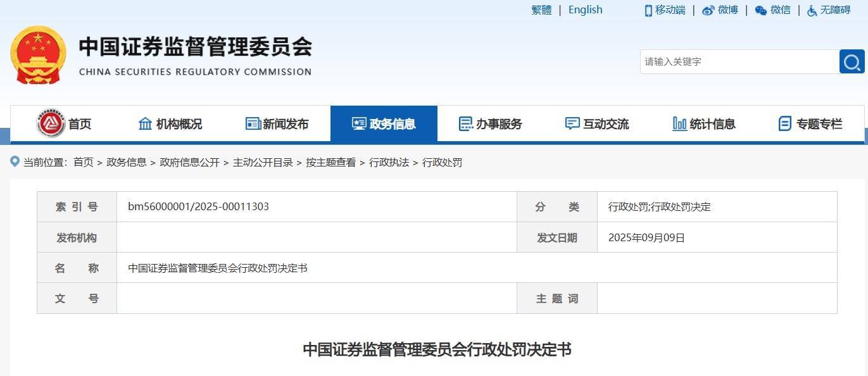Go to 政府信息公开 in the breadcrumb
The width and height of the screenshot is (868, 376).
coord(190,163)
